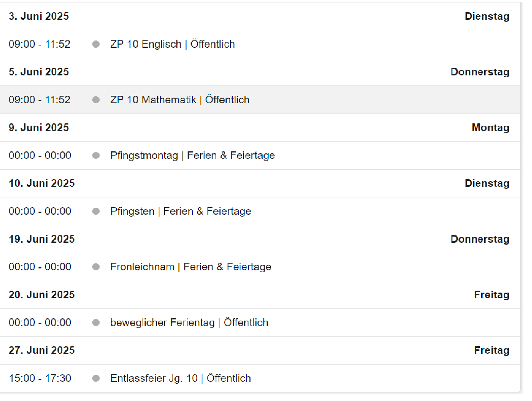This screenshot has width=532, height=401.
Task: Click the gray dot beside Entlassfeier Jg. 10
Action: [x=96, y=379]
